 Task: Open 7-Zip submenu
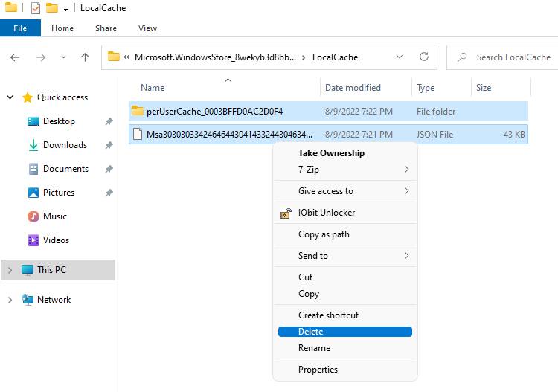[344, 170]
